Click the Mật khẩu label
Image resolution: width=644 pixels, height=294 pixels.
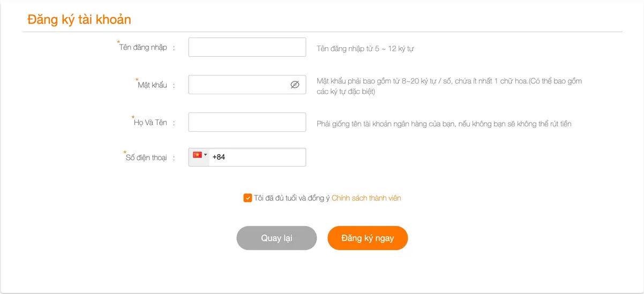[x=152, y=85]
